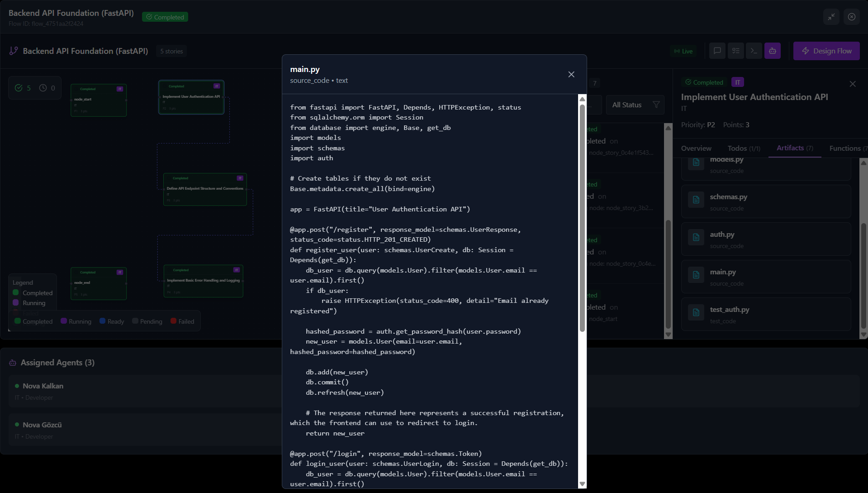The height and width of the screenshot is (493, 868).
Task: Click the purple robot agent icon
Action: coord(773,51)
